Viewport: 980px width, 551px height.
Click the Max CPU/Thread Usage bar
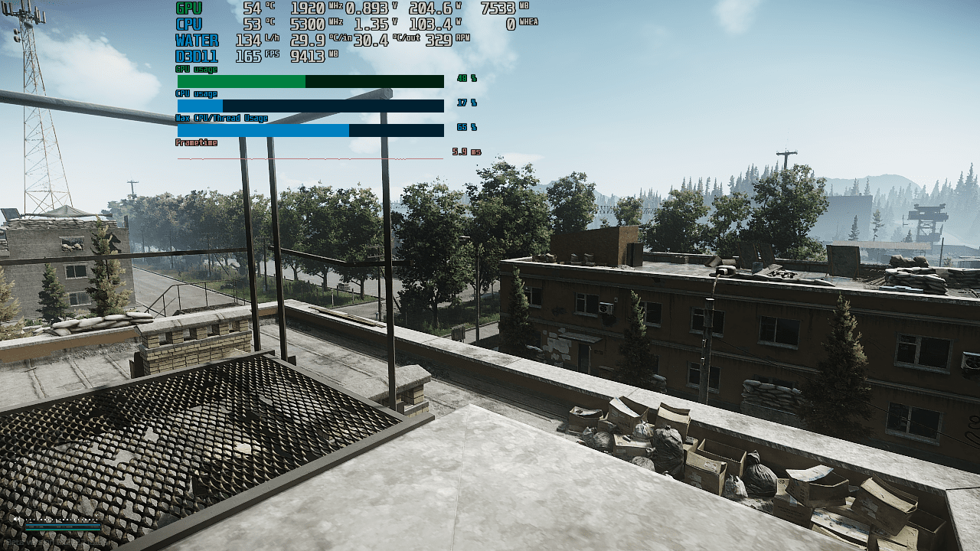[311, 130]
